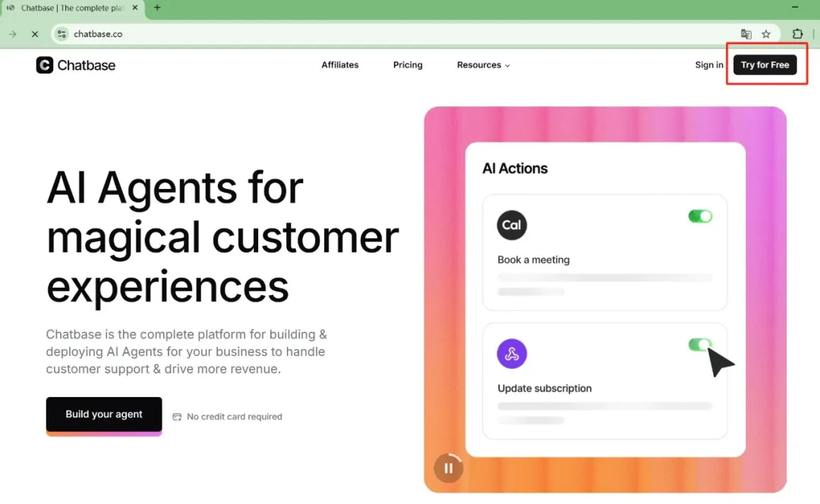Bookmark this page with the star icon

point(766,34)
